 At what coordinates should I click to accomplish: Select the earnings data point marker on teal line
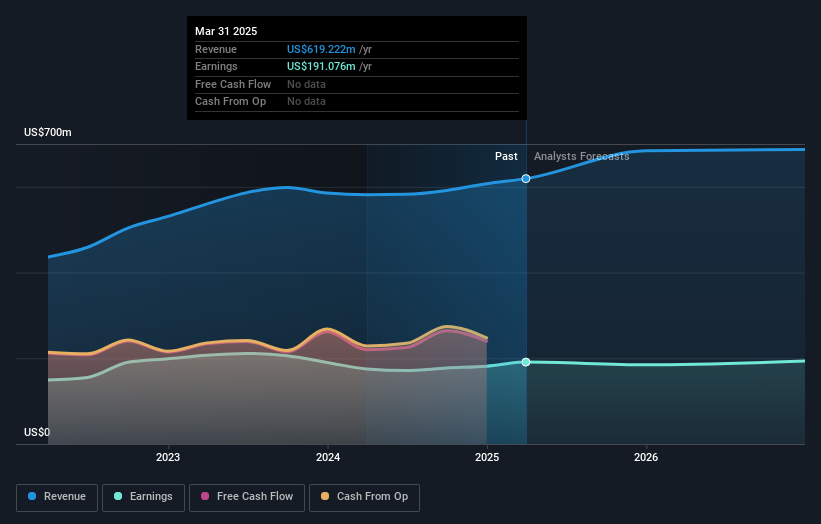coord(526,362)
